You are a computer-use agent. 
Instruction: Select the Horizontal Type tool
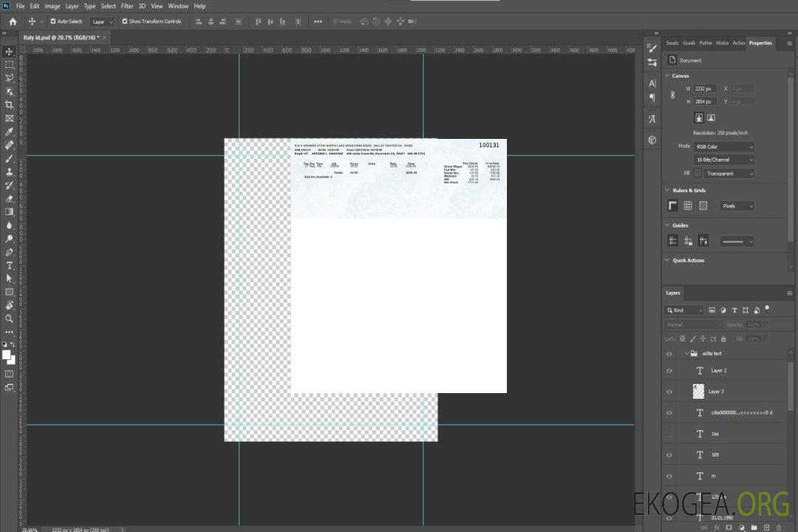(x=10, y=265)
